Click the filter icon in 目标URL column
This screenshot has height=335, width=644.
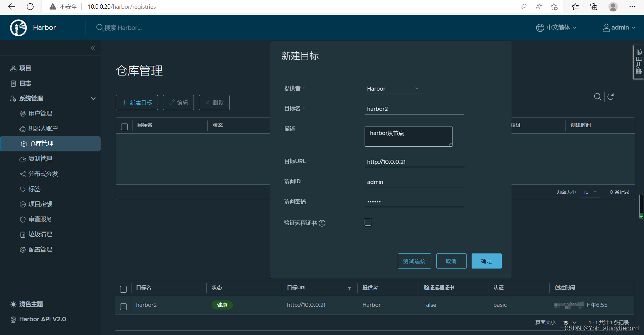click(350, 288)
